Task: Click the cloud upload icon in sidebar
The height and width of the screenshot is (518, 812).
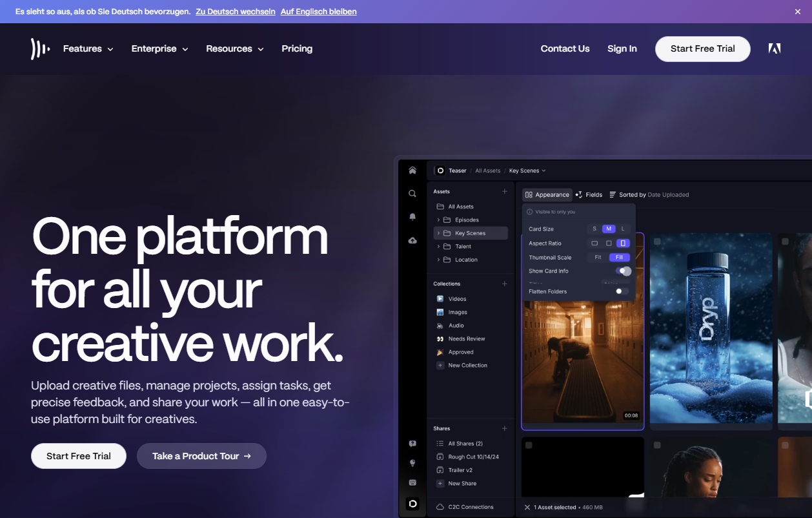Action: click(x=412, y=240)
